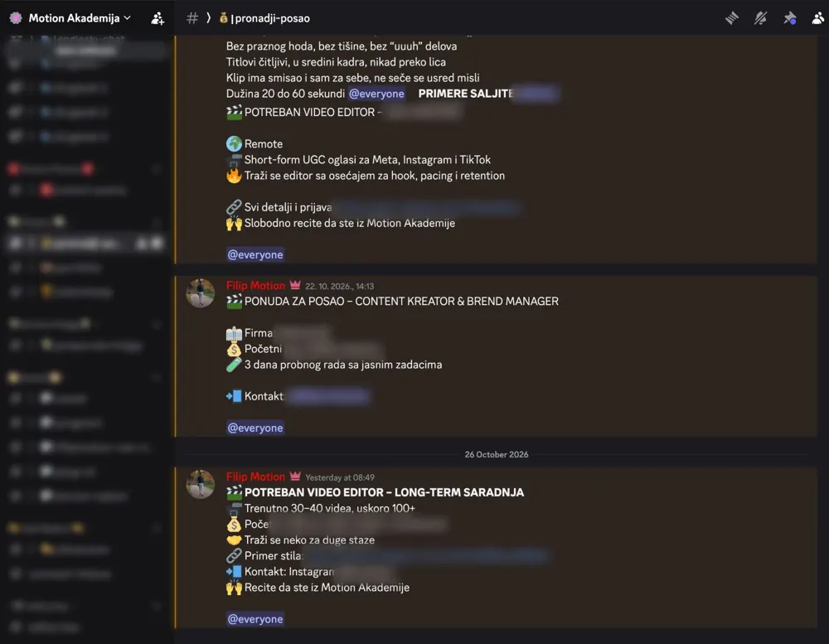Click arrow emoji before 'Kontakt:' in PONUDA message

pyautogui.click(x=234, y=396)
